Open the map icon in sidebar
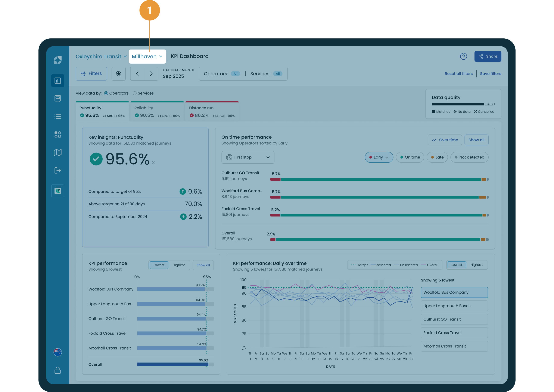The width and height of the screenshot is (554, 392). [57, 152]
